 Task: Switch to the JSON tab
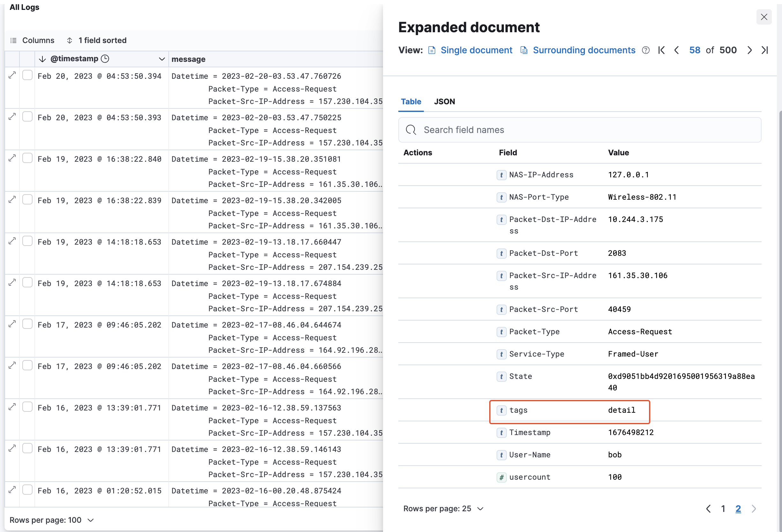pos(444,102)
